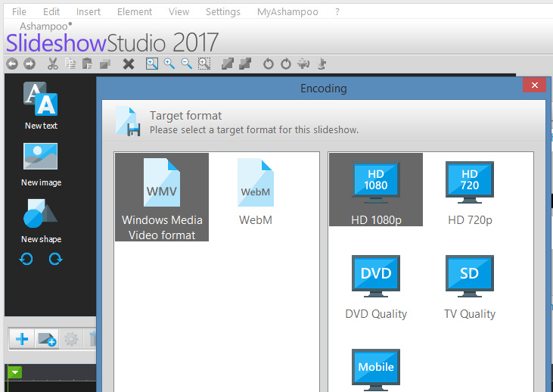Click the New image tool
This screenshot has width=553, height=392.
41,163
